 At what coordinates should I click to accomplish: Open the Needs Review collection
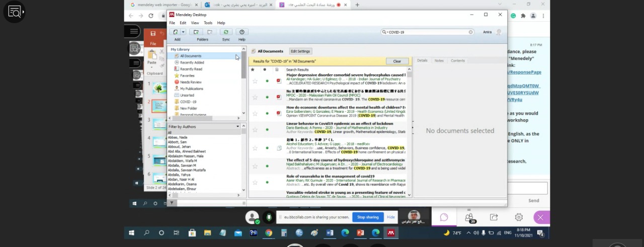pos(190,82)
